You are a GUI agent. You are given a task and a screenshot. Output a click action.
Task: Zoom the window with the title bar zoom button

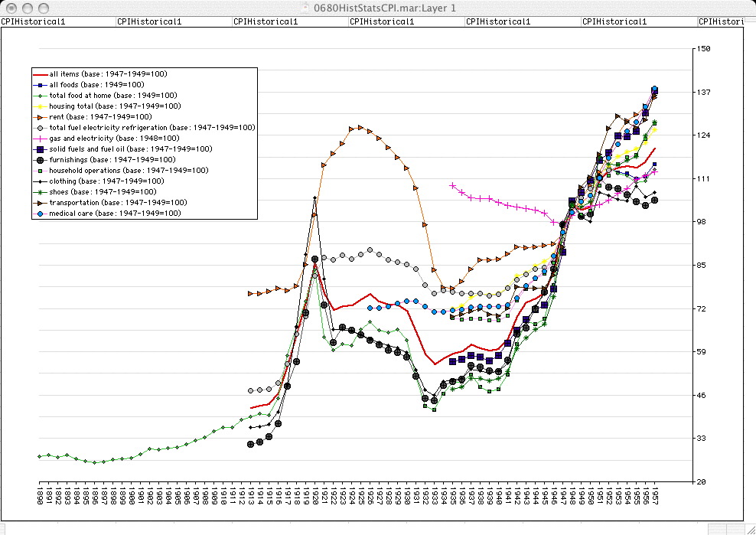point(42,8)
